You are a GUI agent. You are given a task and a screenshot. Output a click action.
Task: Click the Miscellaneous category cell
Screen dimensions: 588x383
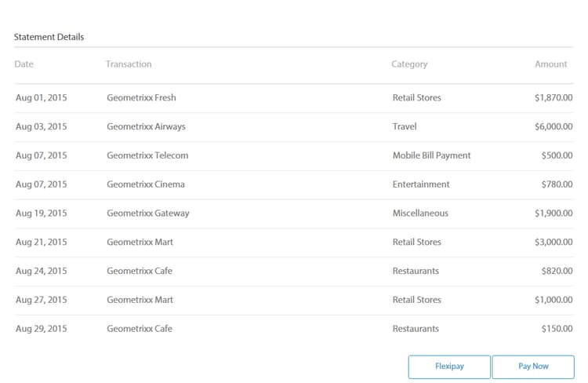pyautogui.click(x=420, y=213)
